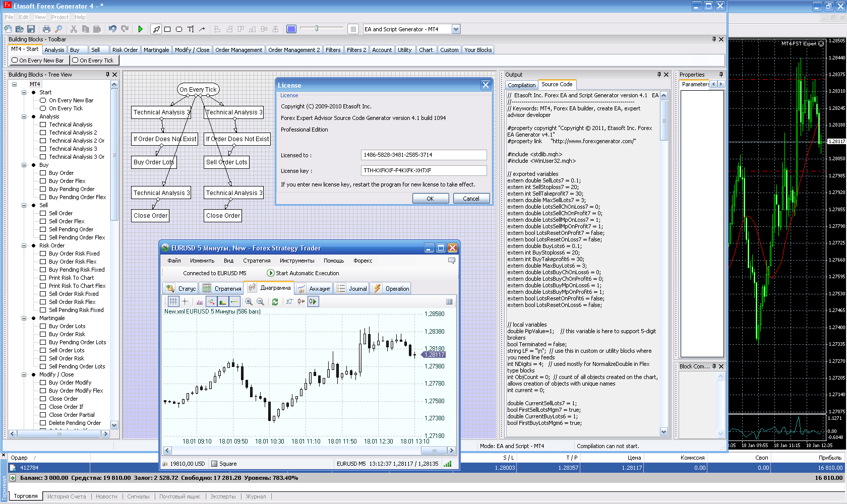
Task: Click the License key input field
Action: [423, 170]
